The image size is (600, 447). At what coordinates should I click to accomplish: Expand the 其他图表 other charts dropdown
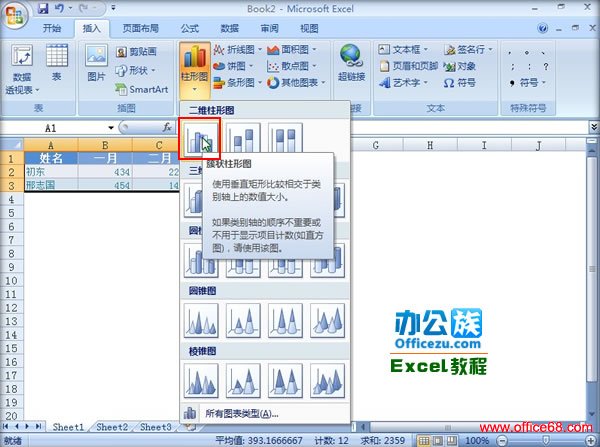[x=324, y=82]
